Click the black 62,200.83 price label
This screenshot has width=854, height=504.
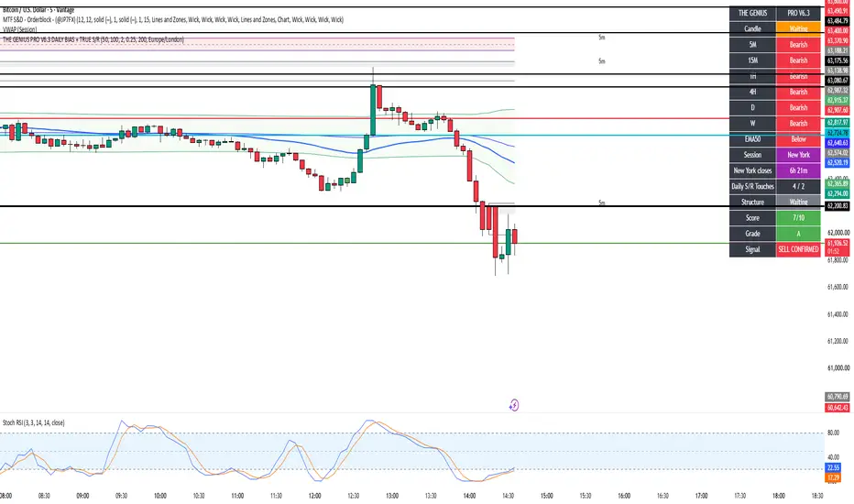tap(838, 206)
